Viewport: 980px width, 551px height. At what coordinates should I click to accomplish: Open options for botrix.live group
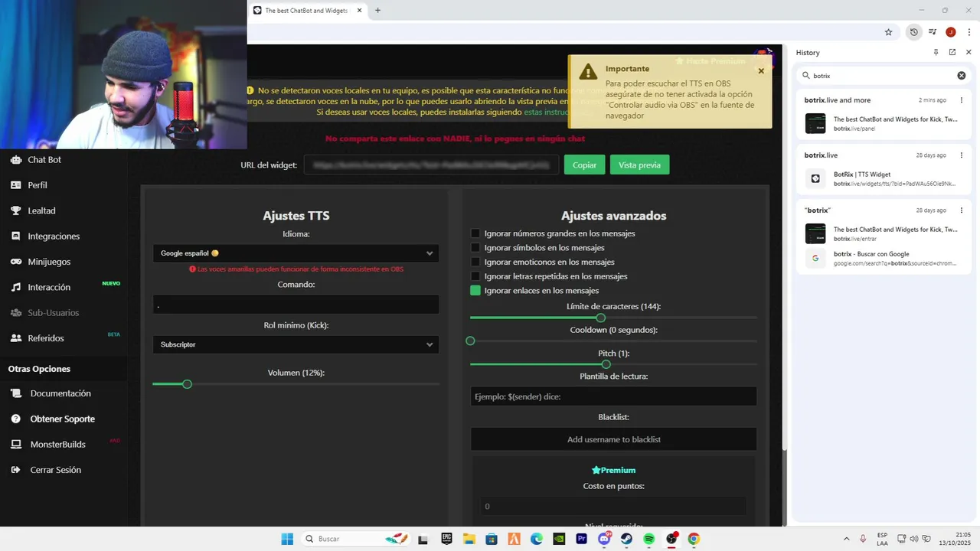962,155
